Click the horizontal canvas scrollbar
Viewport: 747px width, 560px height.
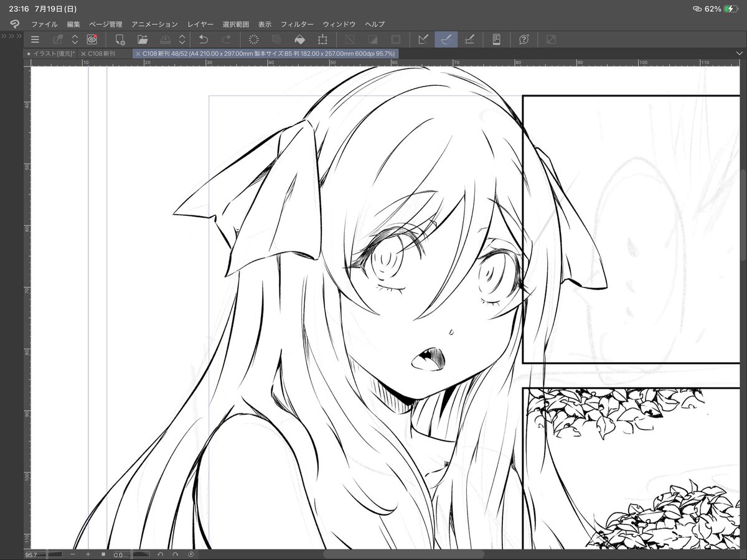coord(403,554)
